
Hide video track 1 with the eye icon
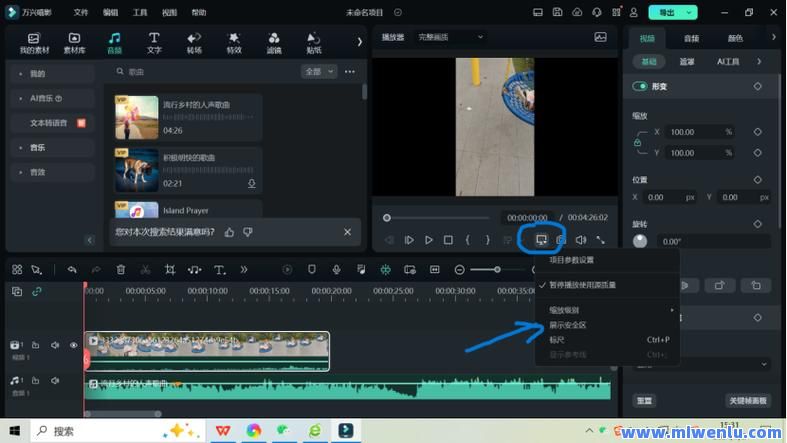(x=73, y=345)
